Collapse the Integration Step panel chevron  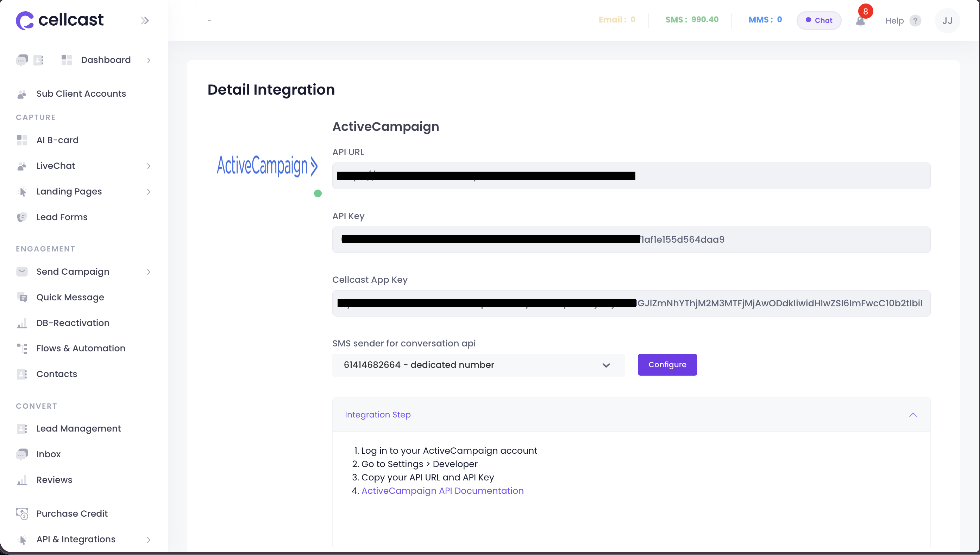pos(913,415)
